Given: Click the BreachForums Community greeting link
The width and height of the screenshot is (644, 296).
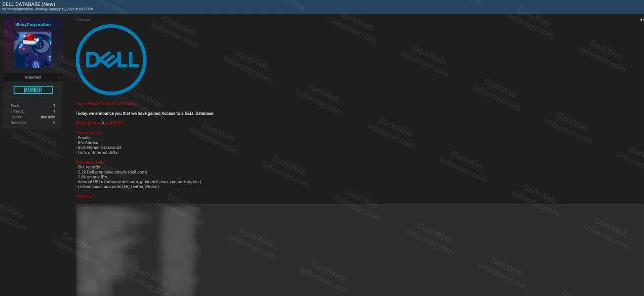Looking at the screenshot, I should click(x=111, y=103).
